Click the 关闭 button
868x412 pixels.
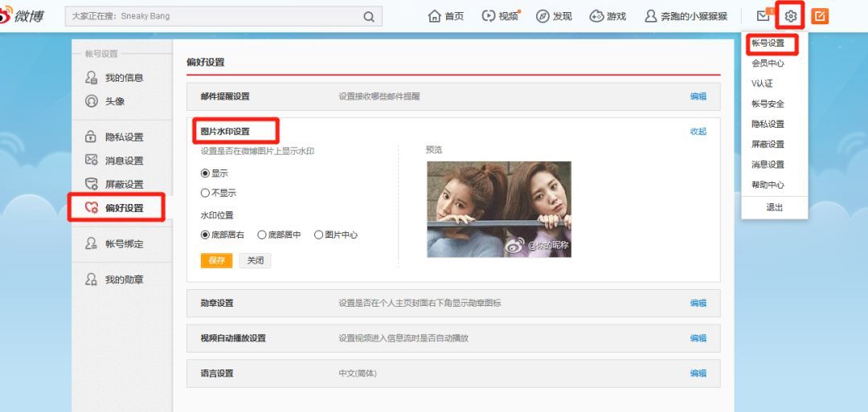[255, 260]
